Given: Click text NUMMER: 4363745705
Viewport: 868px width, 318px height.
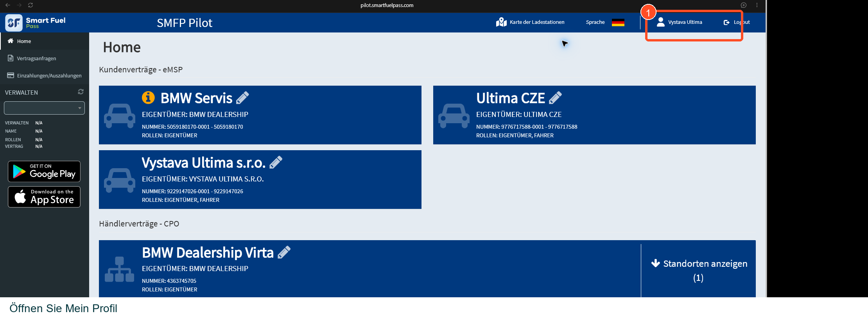Looking at the screenshot, I should [169, 281].
